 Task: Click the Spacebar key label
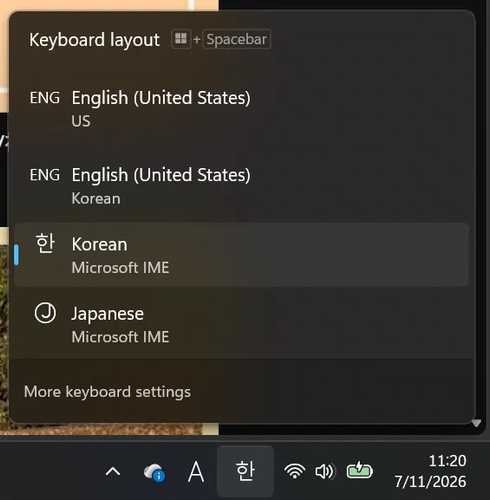[236, 39]
